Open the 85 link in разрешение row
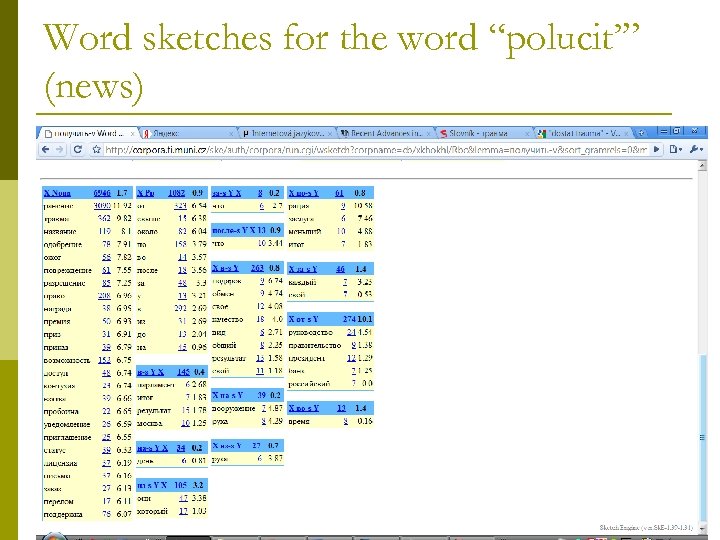 pos(107,283)
